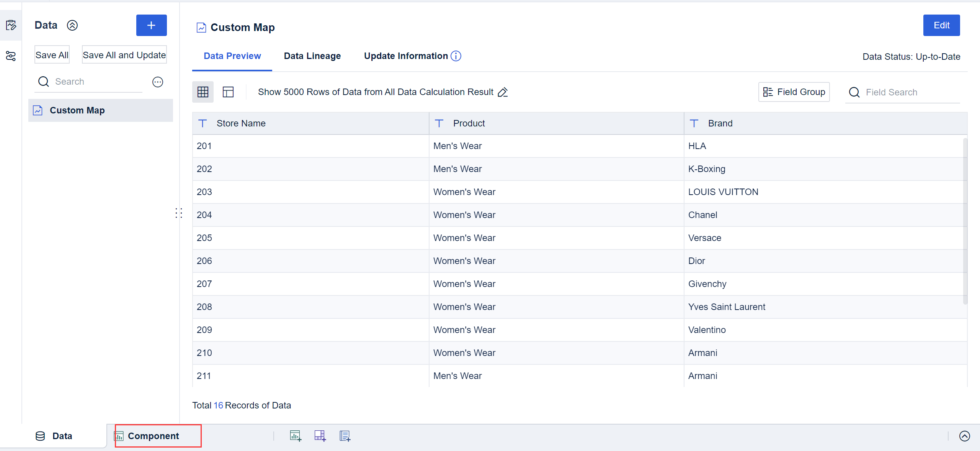The image size is (980, 451).
Task: Open the Data Preview tab
Action: 232,56
